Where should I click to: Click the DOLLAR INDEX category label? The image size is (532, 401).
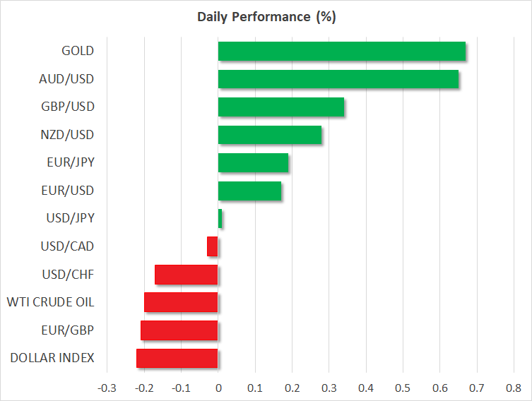pos(52,358)
